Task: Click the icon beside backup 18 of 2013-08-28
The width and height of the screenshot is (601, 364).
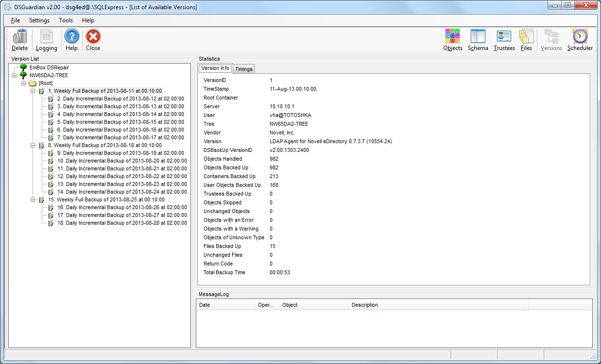Action: (51, 223)
